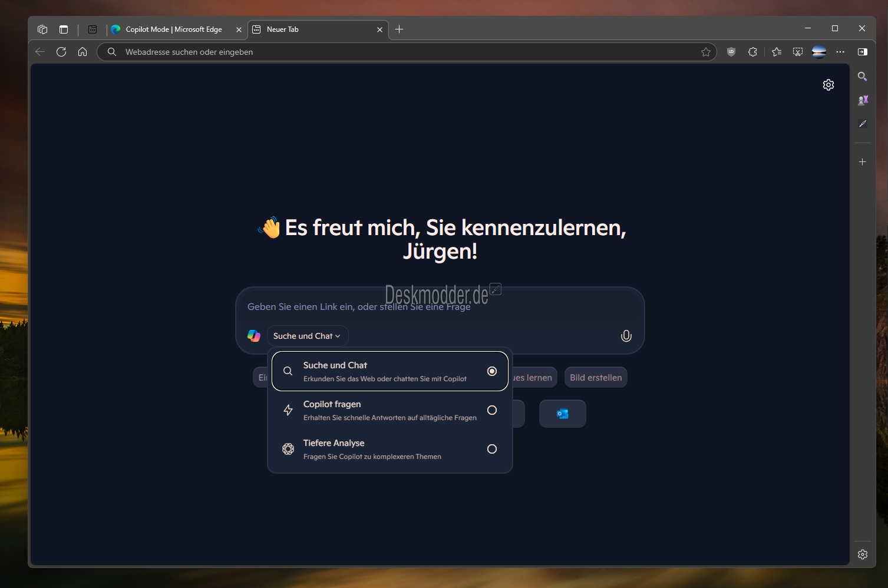Open a new tab with plus button
Image resolution: width=888 pixels, height=588 pixels.
tap(400, 29)
